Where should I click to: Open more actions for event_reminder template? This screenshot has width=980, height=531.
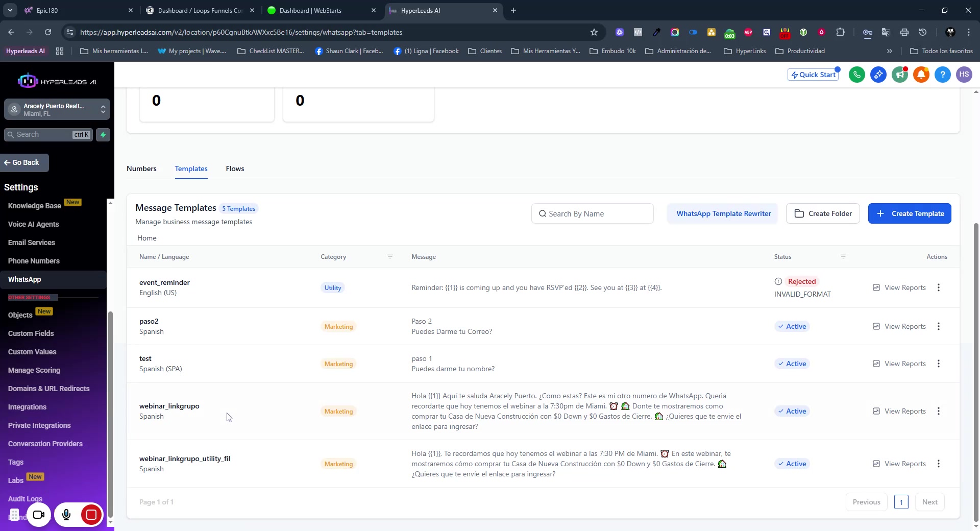click(x=938, y=287)
